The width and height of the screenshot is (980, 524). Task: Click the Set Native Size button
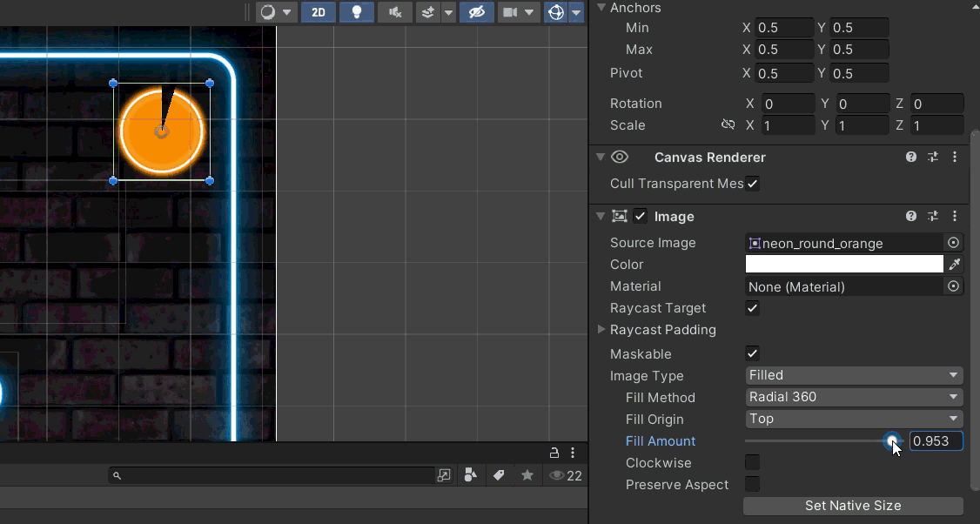click(x=853, y=506)
